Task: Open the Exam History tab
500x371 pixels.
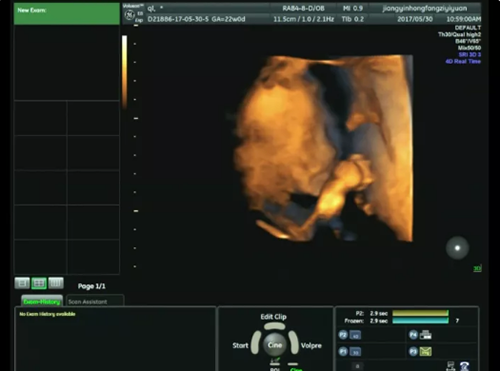Action: point(42,301)
